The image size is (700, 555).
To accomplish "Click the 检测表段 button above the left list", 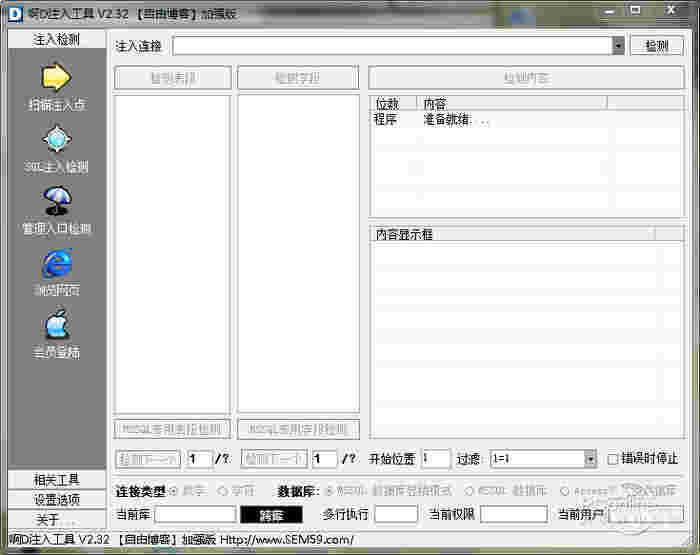I will [x=173, y=78].
